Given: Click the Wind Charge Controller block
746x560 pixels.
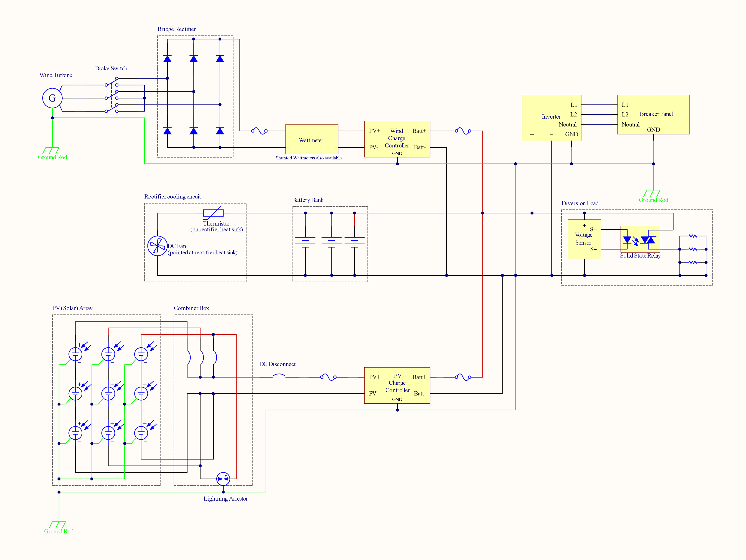Looking at the screenshot, I should tap(397, 139).
